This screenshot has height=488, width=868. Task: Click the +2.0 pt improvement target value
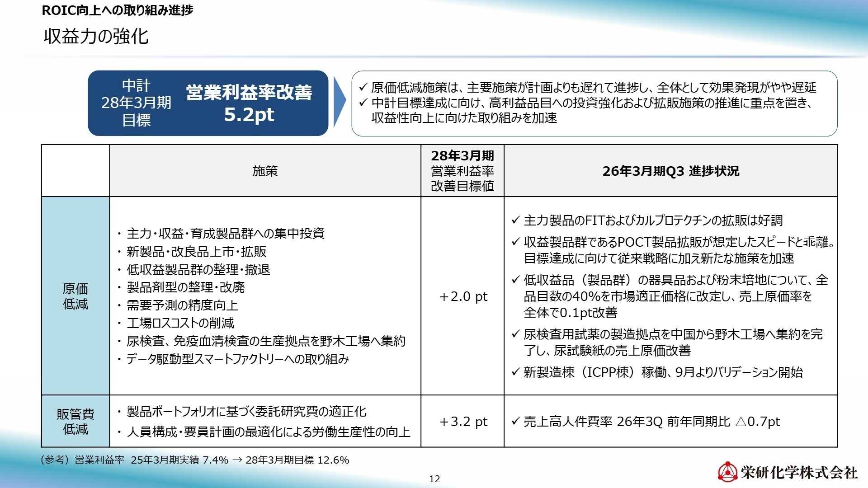pyautogui.click(x=462, y=297)
